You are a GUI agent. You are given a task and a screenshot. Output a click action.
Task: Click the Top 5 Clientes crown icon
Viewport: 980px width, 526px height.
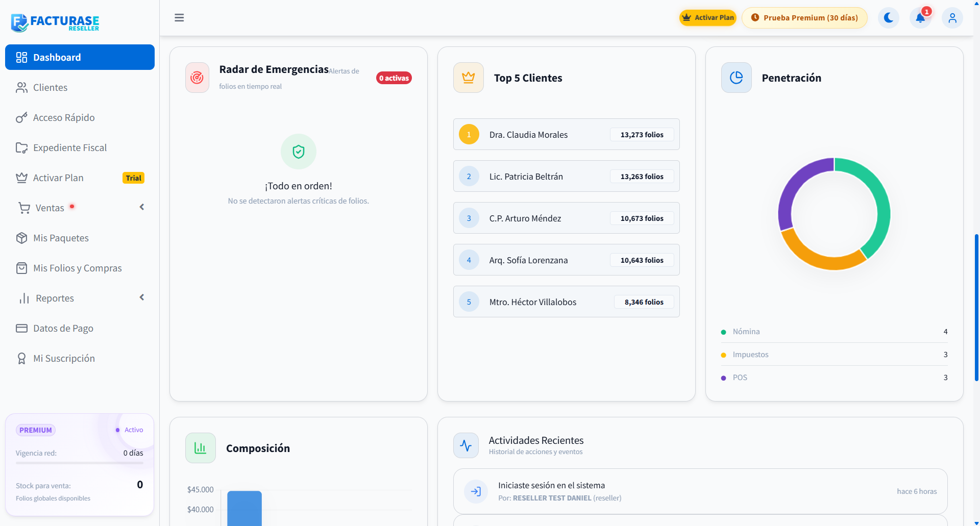pos(469,78)
